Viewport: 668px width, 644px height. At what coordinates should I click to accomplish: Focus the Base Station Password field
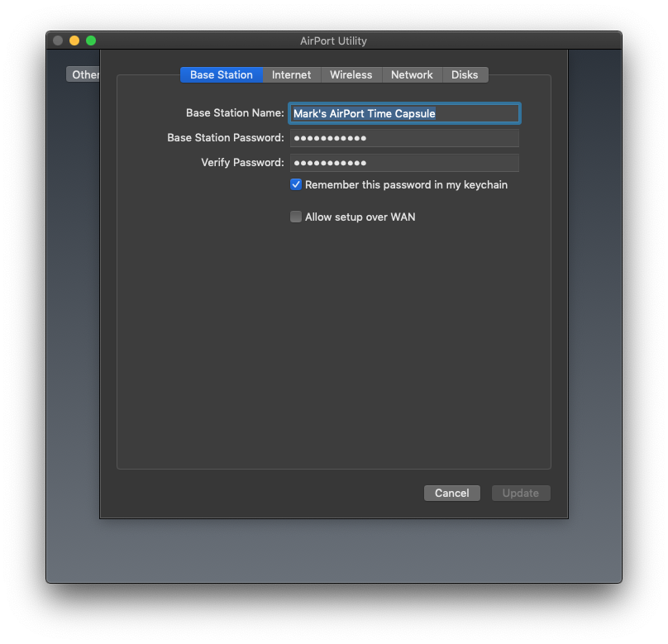404,138
